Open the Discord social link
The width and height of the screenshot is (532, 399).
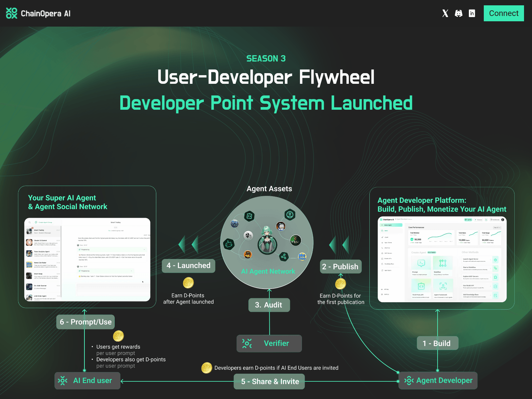[x=459, y=13]
